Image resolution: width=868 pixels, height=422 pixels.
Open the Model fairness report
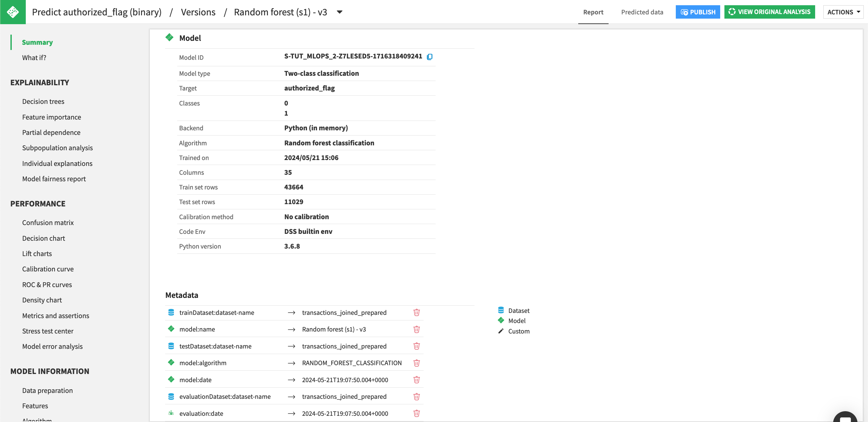pyautogui.click(x=54, y=178)
